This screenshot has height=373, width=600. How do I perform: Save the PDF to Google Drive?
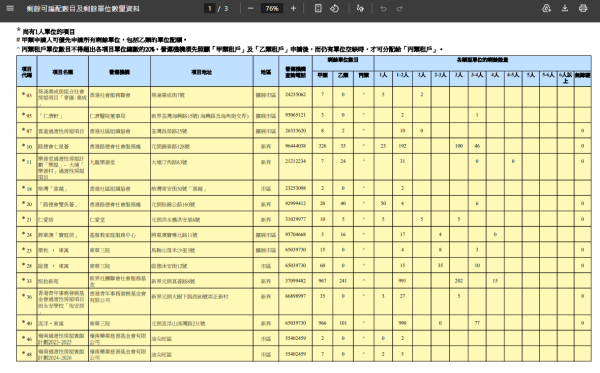click(x=546, y=8)
